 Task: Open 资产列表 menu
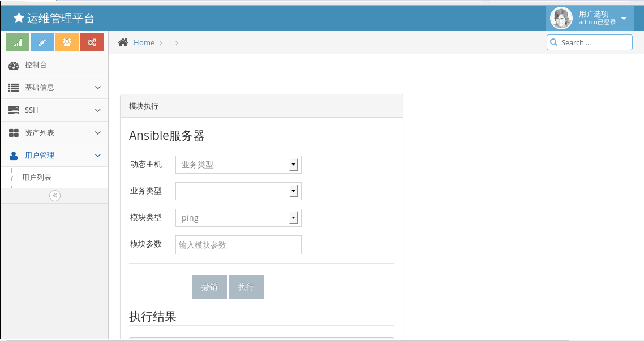[55, 132]
